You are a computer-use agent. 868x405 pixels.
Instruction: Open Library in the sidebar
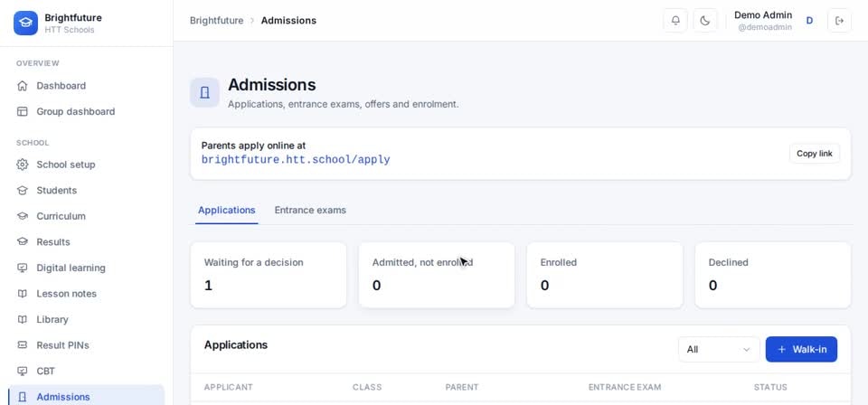coord(87,319)
